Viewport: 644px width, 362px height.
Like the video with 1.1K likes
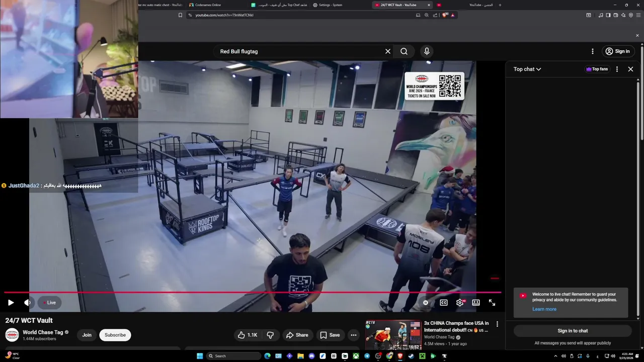(247, 335)
